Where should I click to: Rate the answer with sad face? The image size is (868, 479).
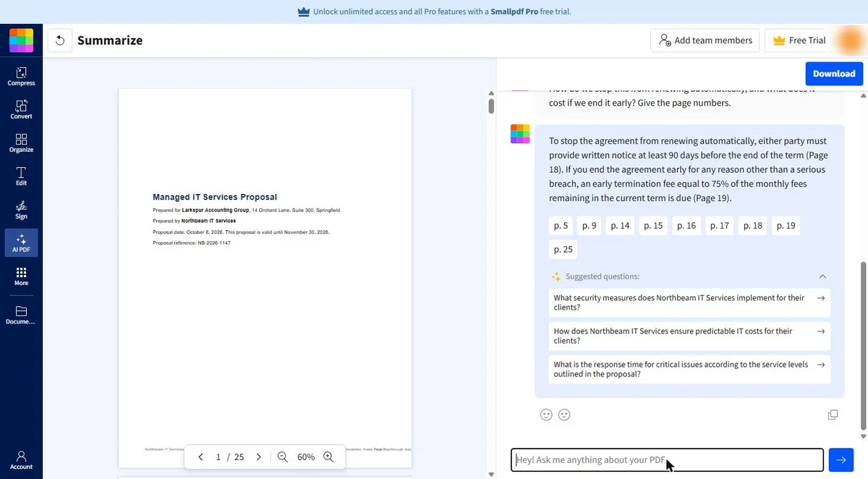[564, 415]
